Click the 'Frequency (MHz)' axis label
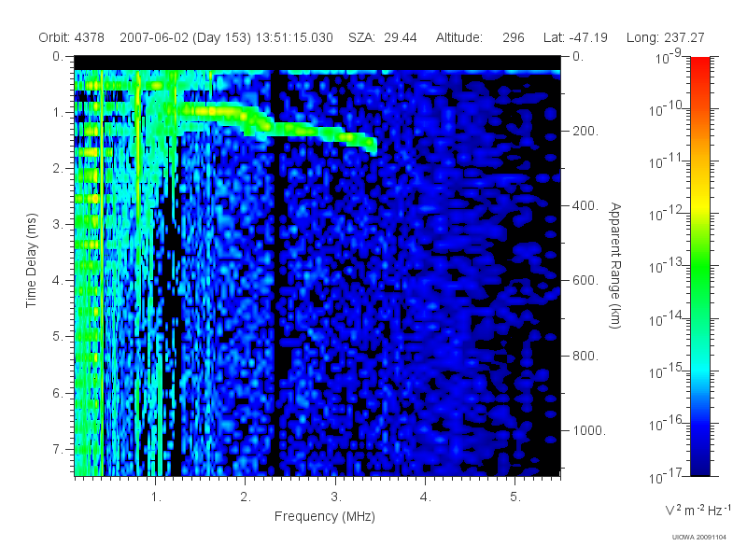Viewport: 747px width, 560px height. [x=324, y=516]
